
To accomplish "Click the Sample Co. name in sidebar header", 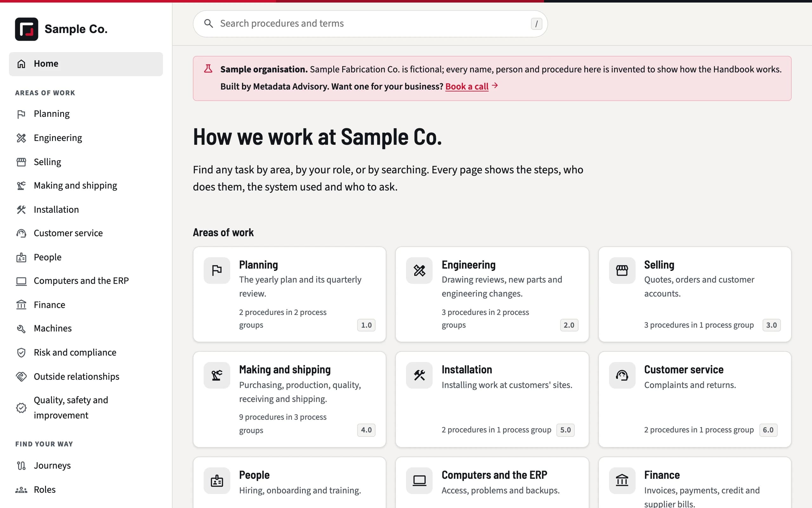I will (76, 29).
